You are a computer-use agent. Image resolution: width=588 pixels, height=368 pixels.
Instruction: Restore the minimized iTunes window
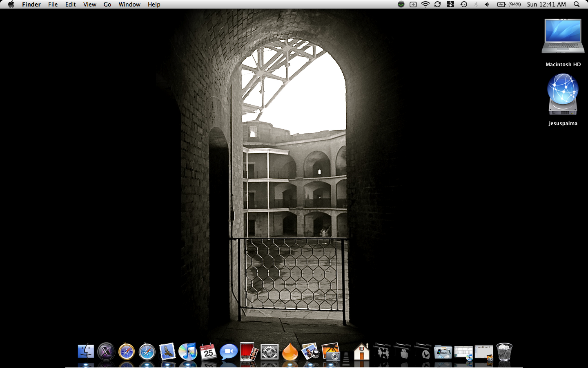(463, 353)
